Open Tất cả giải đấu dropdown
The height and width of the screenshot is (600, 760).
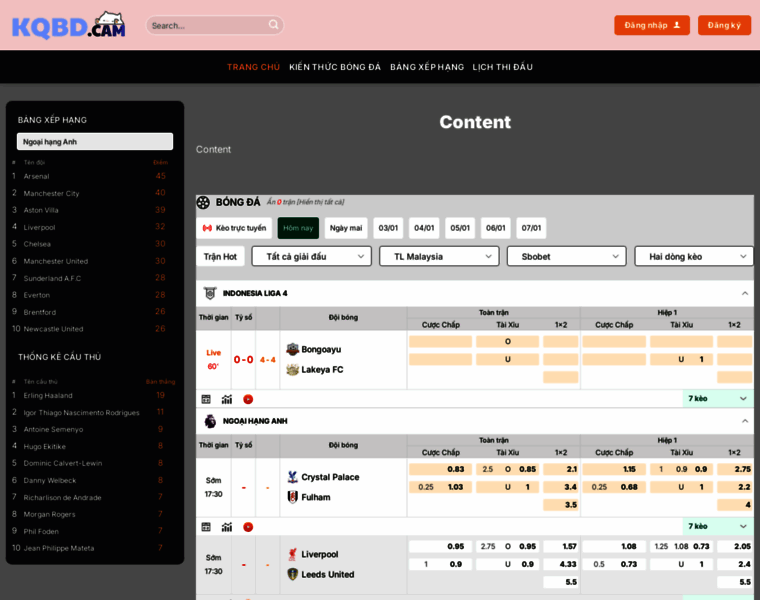point(312,256)
